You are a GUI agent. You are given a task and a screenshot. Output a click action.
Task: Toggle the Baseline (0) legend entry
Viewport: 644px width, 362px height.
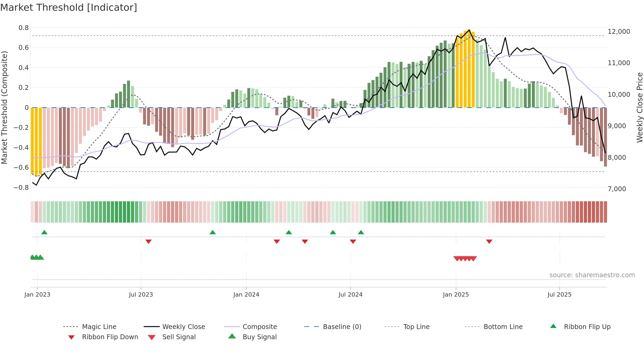(333, 327)
